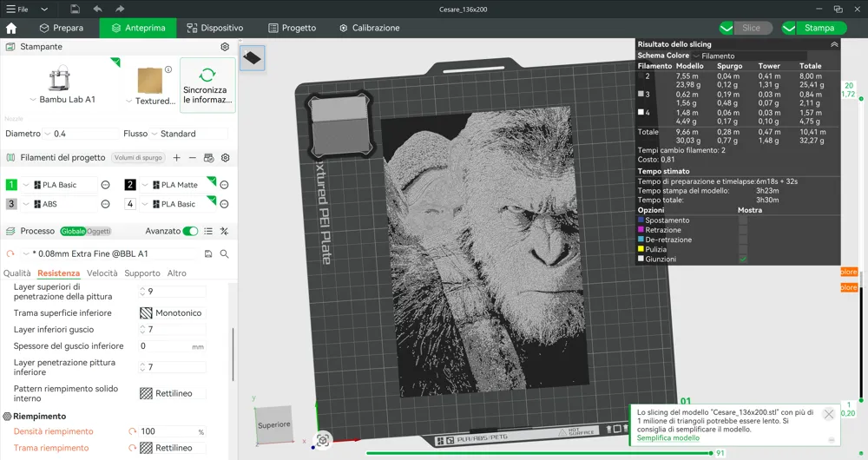The width and height of the screenshot is (868, 460).
Task: Click the Layer inferiori guscio value field
Action: (x=172, y=329)
